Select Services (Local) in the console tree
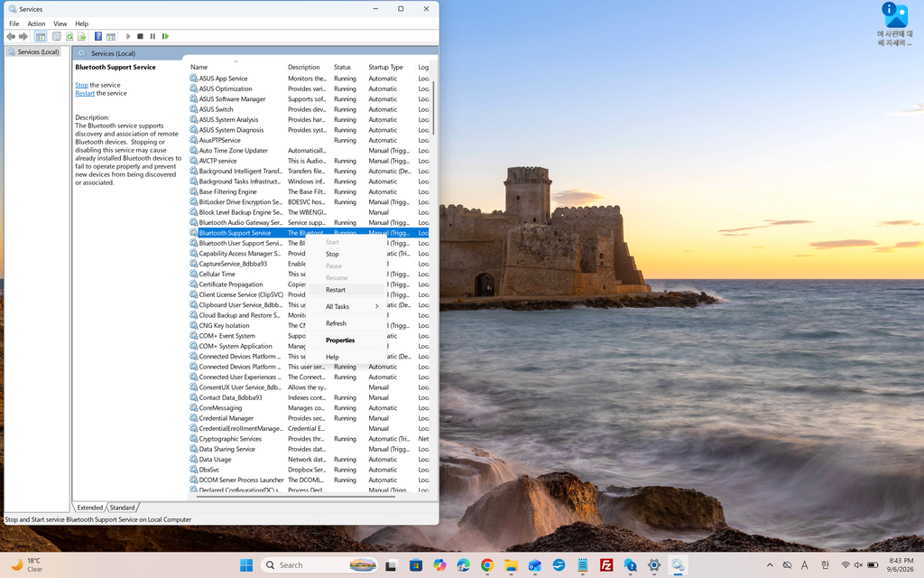The width and height of the screenshot is (924, 578). [38, 51]
